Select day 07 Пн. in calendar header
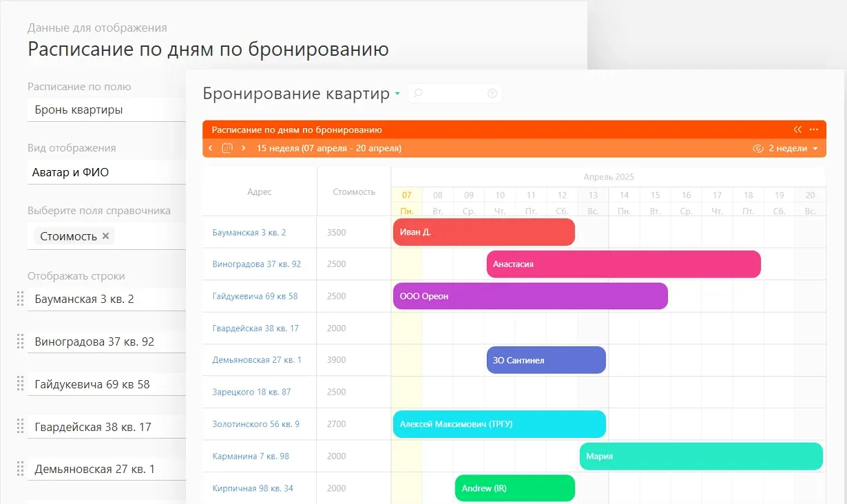 (x=407, y=202)
